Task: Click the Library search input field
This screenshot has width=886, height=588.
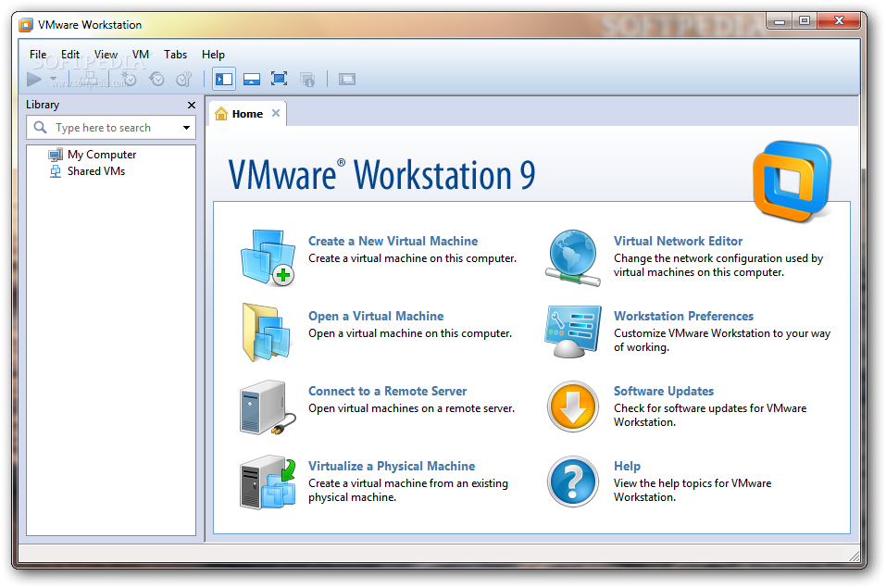Action: click(111, 128)
